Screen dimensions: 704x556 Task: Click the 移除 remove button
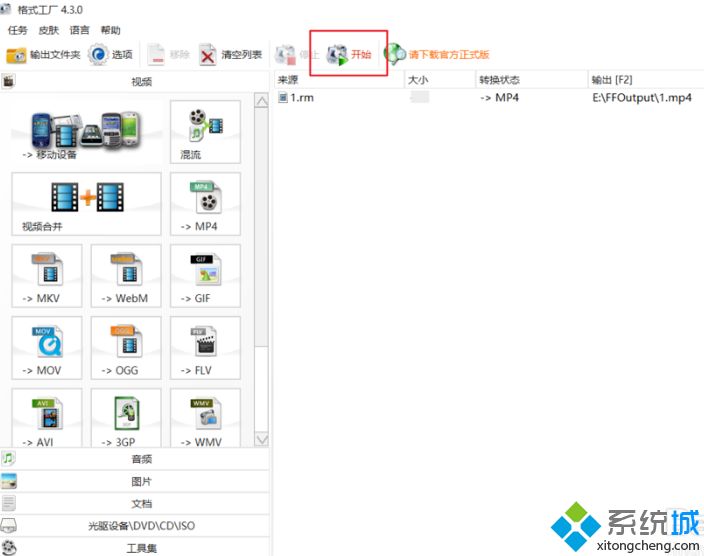[168, 55]
